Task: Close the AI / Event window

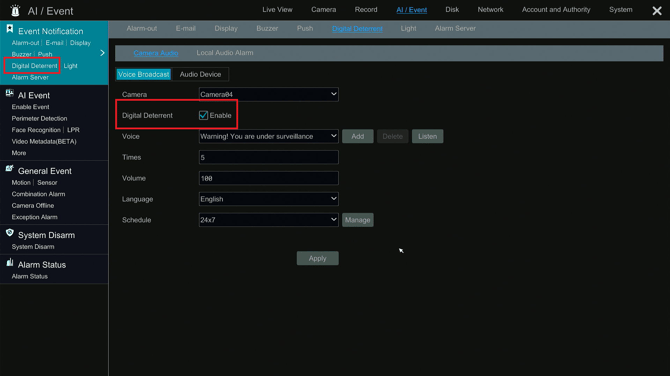Action: click(657, 11)
